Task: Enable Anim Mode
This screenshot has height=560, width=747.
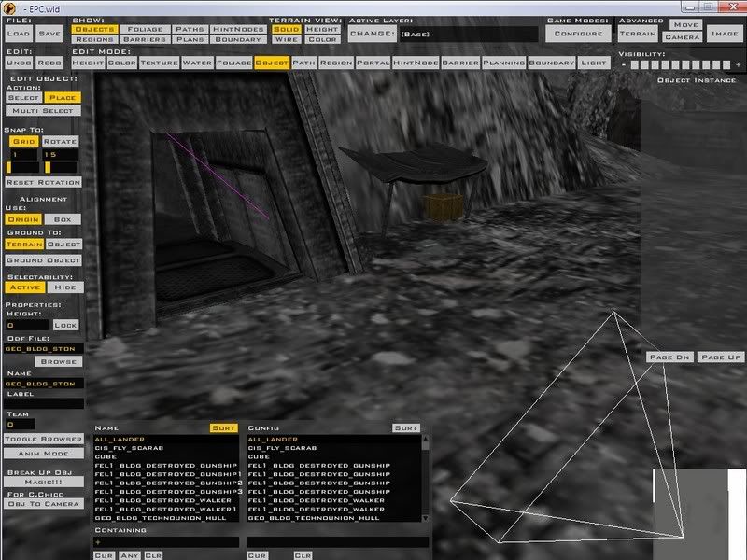Action: [43, 454]
